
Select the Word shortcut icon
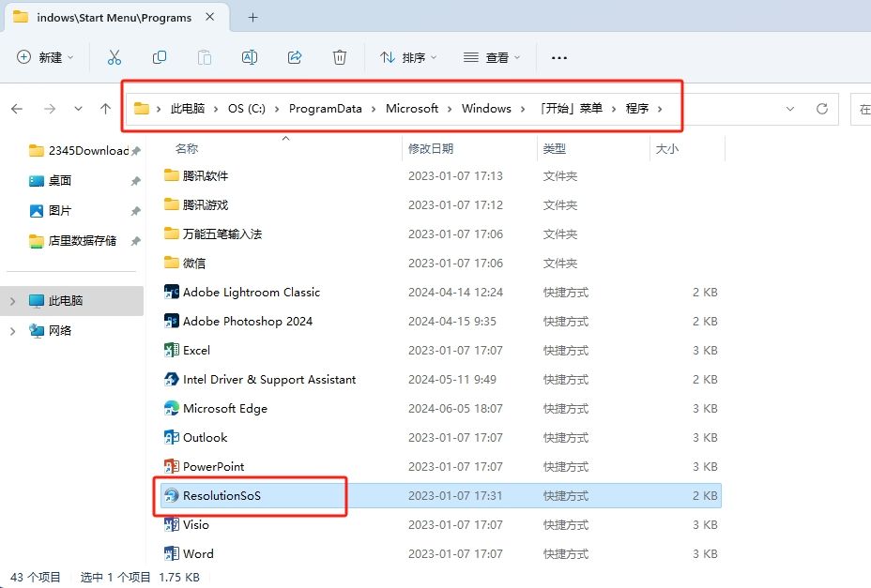[x=171, y=553]
